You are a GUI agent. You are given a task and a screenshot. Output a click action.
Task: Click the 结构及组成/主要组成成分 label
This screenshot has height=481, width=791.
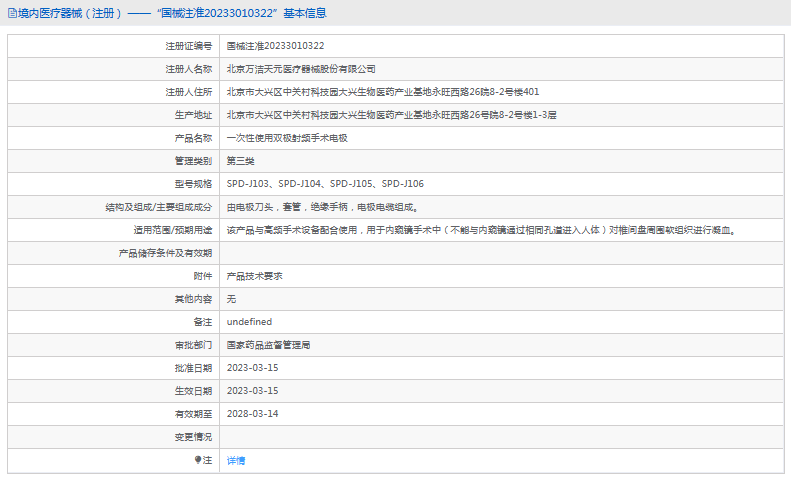coord(159,207)
